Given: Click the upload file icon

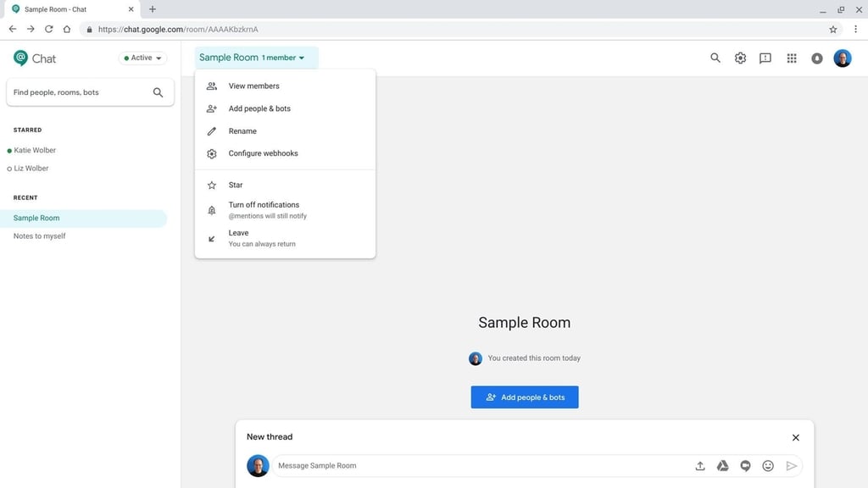Looking at the screenshot, I should tap(699, 466).
